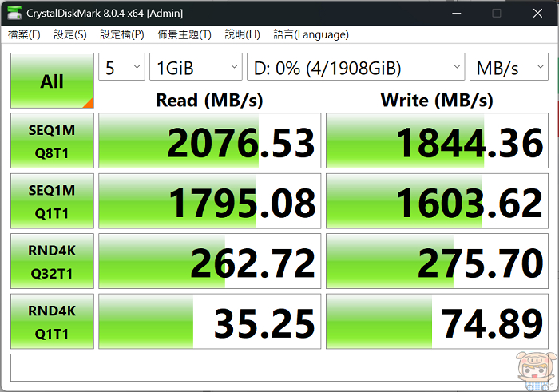This screenshot has height=392, width=559.
Task: Click the 1844.36 sequential write result
Action: pyautogui.click(x=437, y=141)
